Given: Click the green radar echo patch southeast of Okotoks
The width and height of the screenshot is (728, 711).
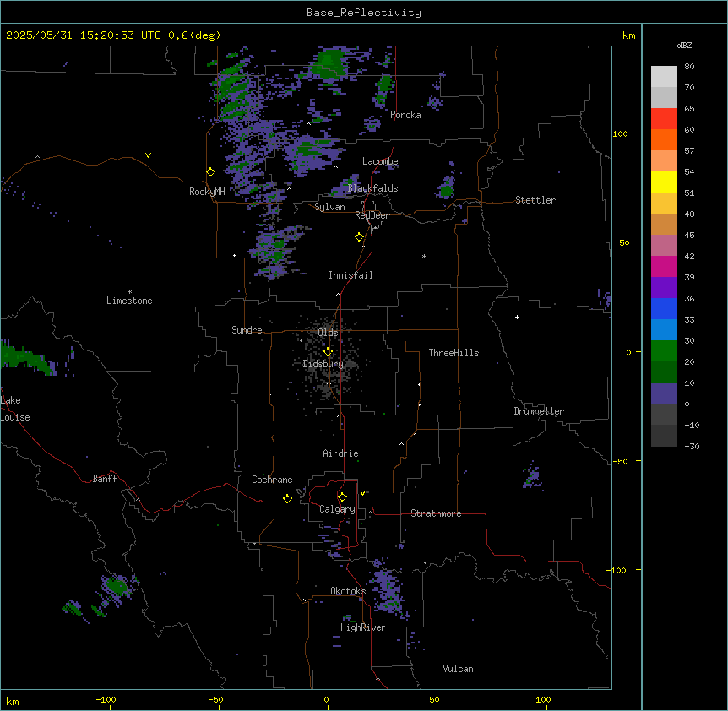Looking at the screenshot, I should [x=389, y=592].
